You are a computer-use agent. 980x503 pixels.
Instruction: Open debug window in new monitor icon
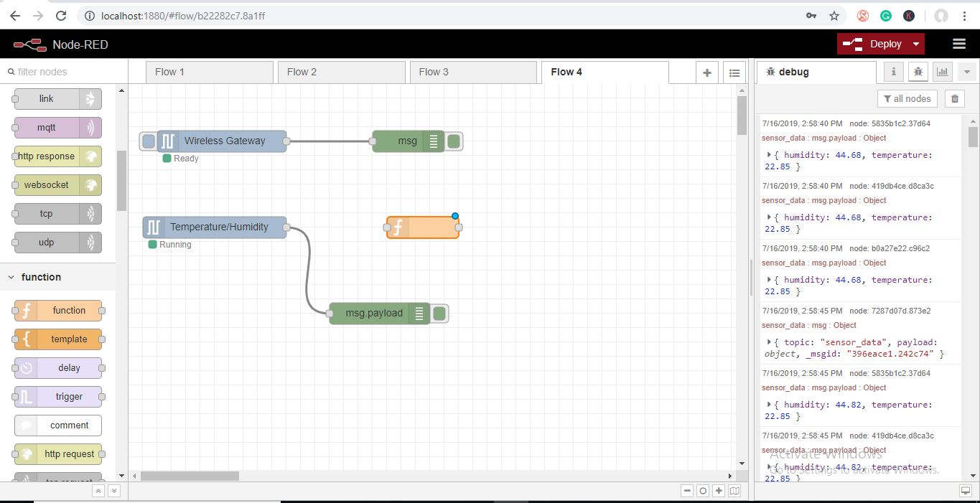(966, 491)
